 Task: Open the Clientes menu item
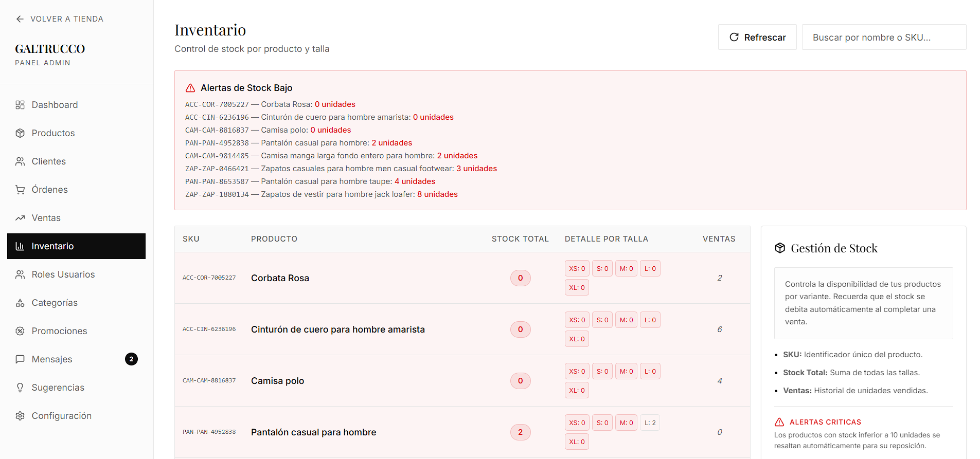48,161
